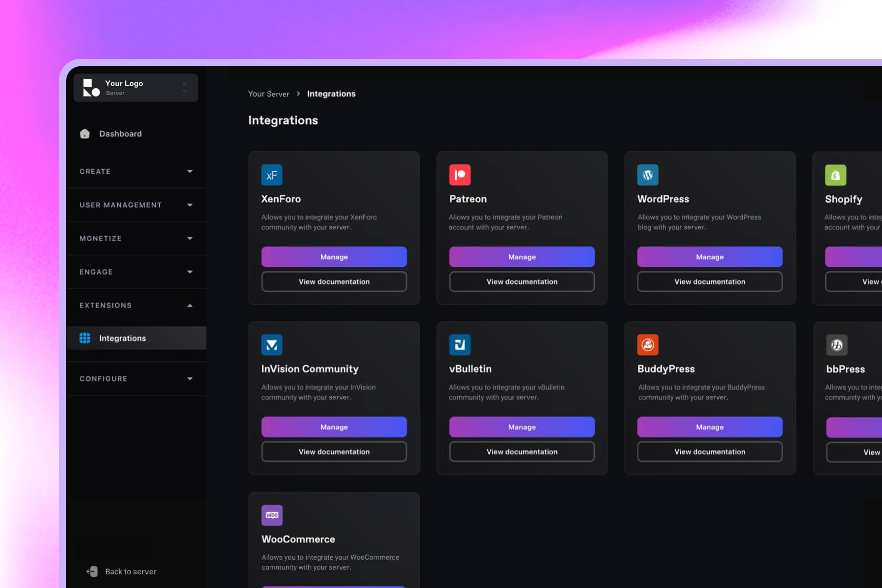View documentation for vBulletin
The height and width of the screenshot is (588, 882).
tap(522, 451)
